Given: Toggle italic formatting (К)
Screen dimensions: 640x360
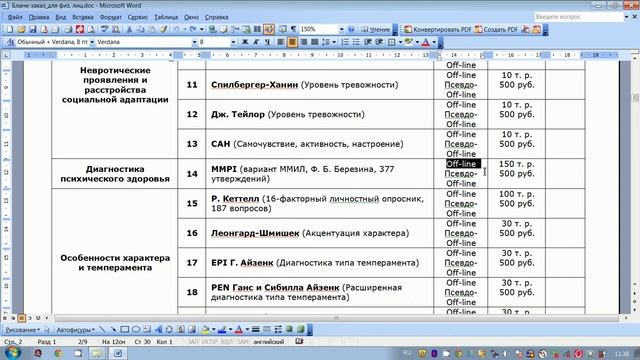Looking at the screenshot, I should click(256, 42).
